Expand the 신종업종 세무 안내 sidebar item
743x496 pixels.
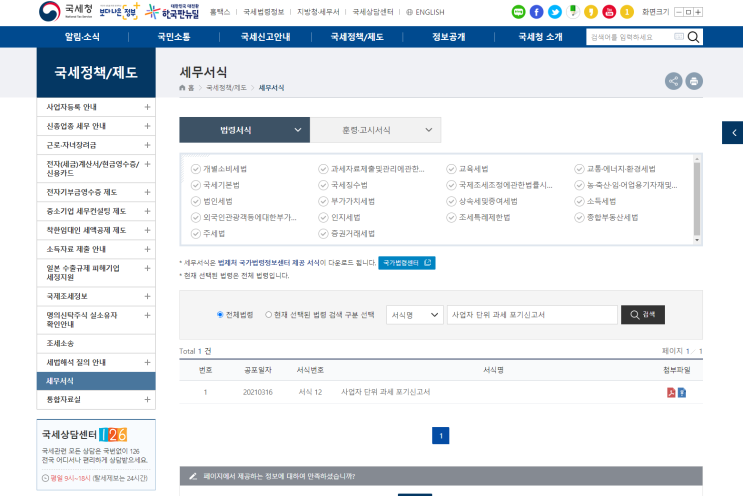point(147,126)
